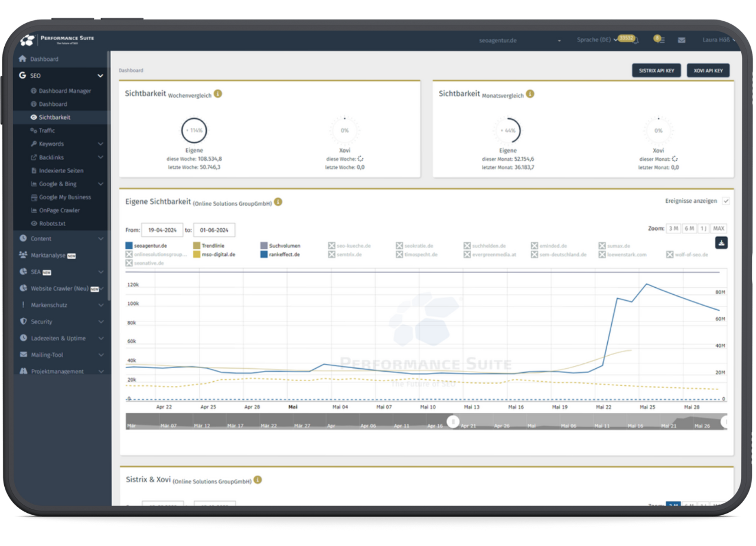The height and width of the screenshot is (546, 756).
Task: Click the eye icon beside Sichtbarkeit
Action: point(34,117)
